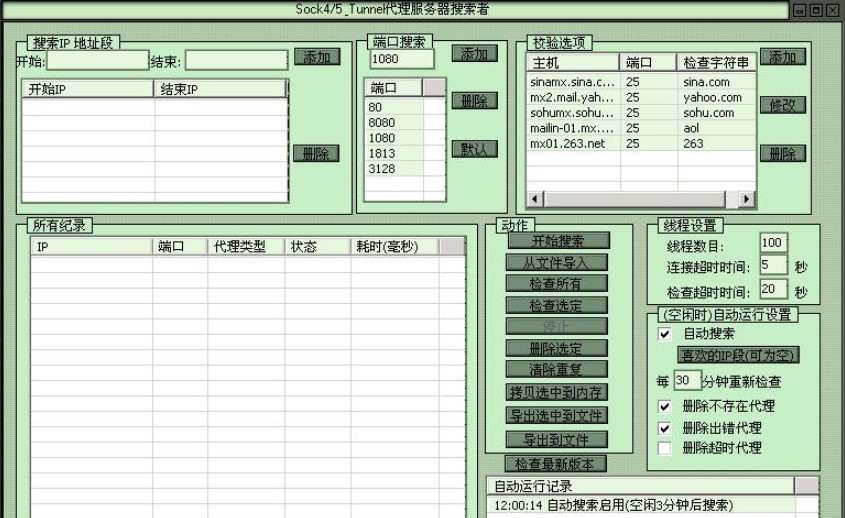Toggle the 自动搜索 checkbox
The width and height of the screenshot is (845, 518).
(x=664, y=334)
